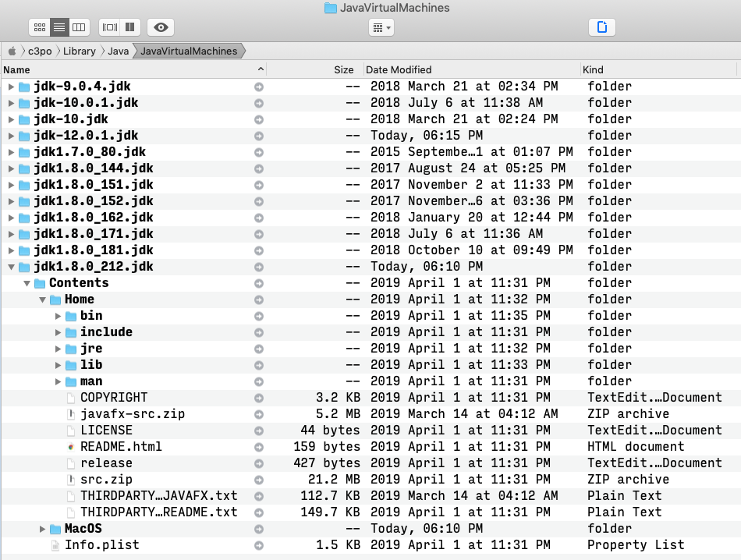741x560 pixels.
Task: Switch to list view in toolbar
Action: (59, 27)
